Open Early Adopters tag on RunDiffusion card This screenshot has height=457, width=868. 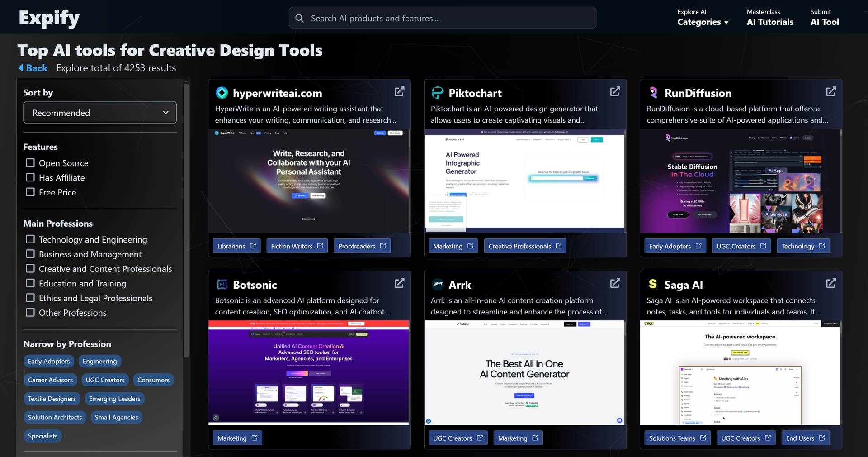click(675, 246)
